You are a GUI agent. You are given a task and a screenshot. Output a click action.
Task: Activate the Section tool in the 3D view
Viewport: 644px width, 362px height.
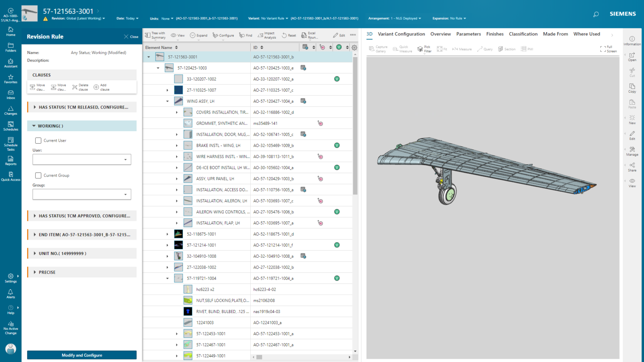[507, 49]
